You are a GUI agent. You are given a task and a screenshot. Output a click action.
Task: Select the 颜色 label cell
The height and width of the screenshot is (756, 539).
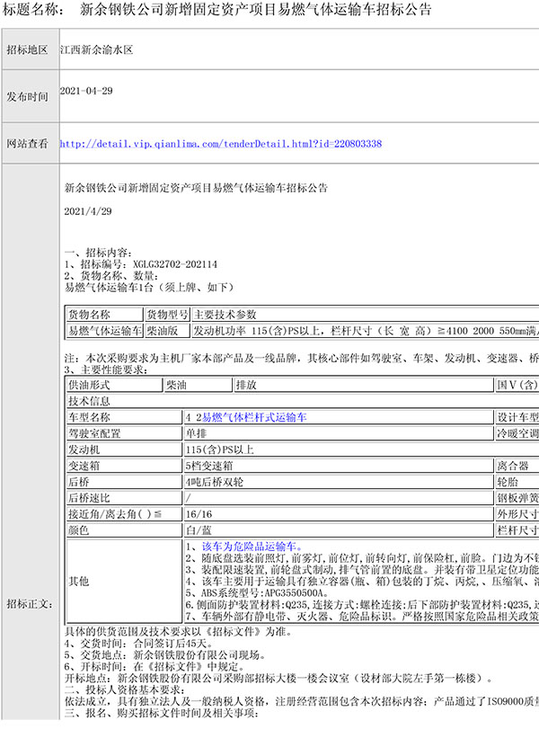click(x=124, y=530)
